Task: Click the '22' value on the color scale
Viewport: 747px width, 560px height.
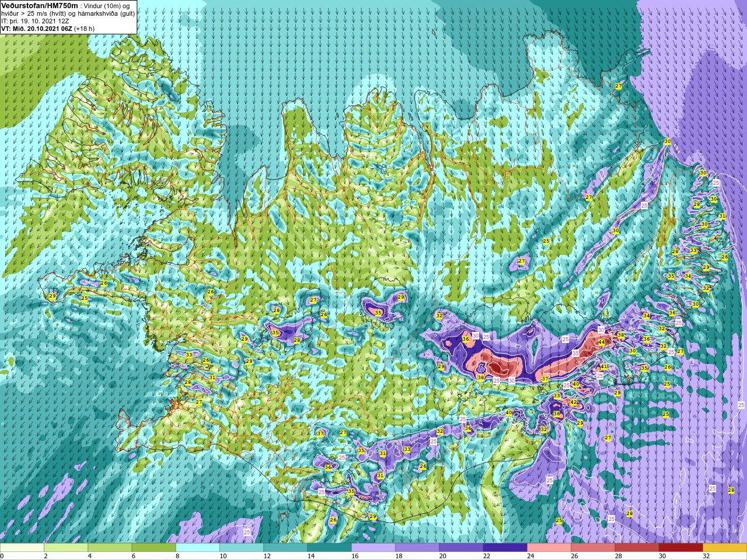Action: click(487, 556)
